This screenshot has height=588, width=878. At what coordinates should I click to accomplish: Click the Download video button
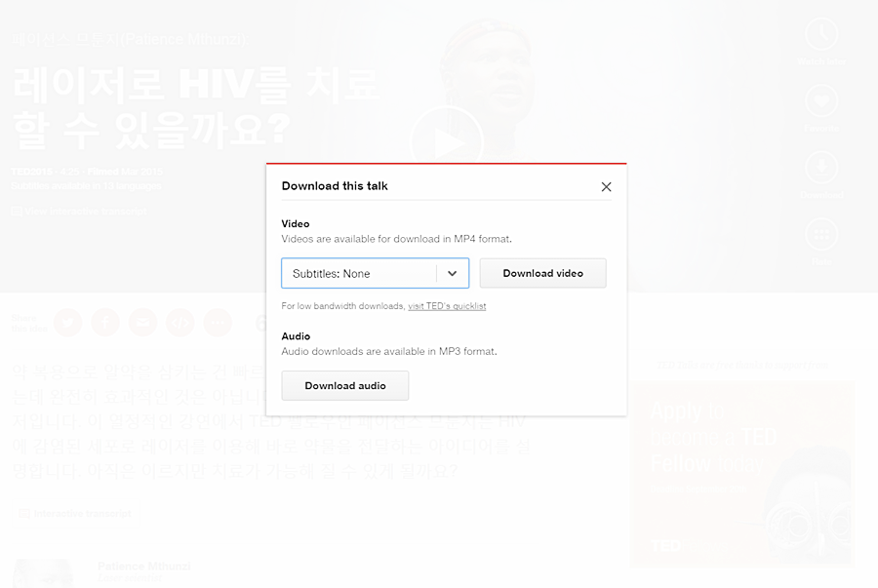coord(542,273)
